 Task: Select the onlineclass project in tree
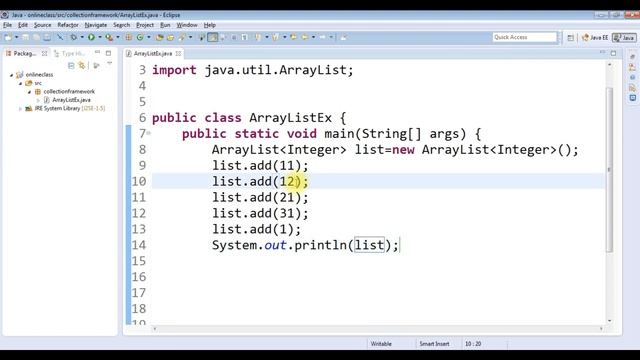tap(39, 75)
